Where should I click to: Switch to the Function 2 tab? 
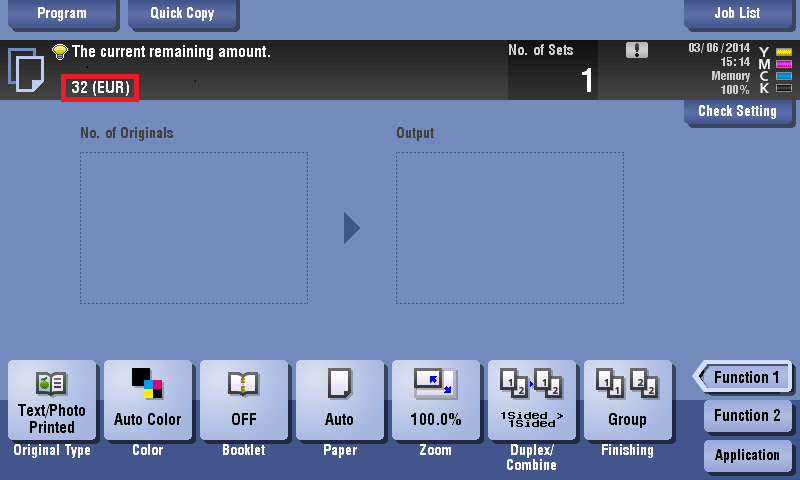(x=748, y=416)
